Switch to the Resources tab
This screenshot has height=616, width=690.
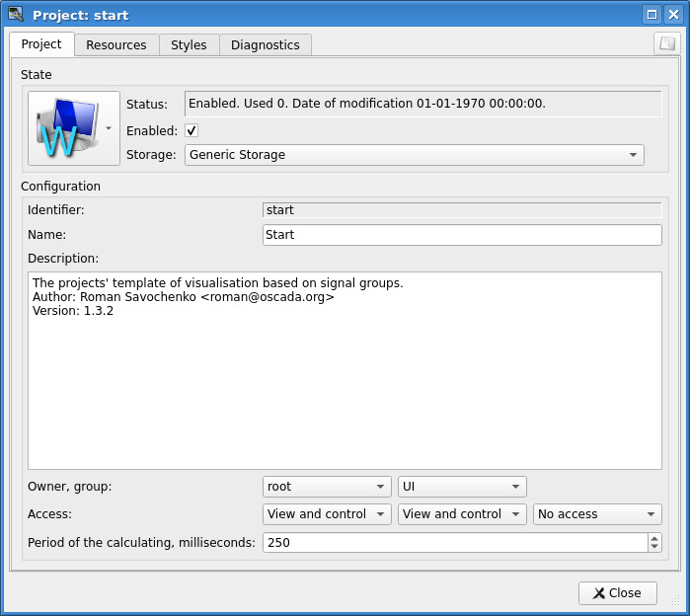116,45
